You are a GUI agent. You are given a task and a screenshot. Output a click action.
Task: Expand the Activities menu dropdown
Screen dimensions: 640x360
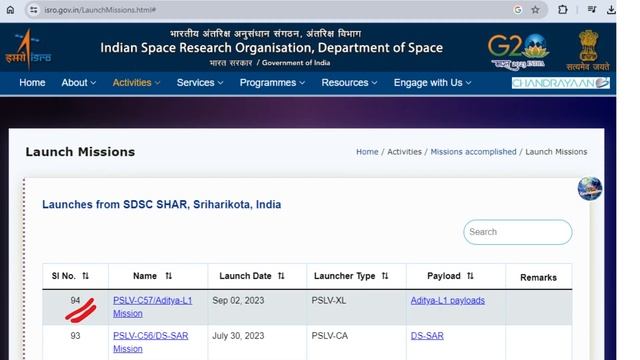tap(136, 83)
